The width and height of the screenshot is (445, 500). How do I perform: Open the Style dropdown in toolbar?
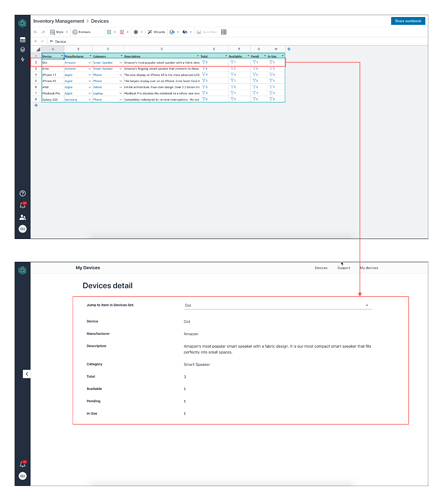click(x=59, y=32)
